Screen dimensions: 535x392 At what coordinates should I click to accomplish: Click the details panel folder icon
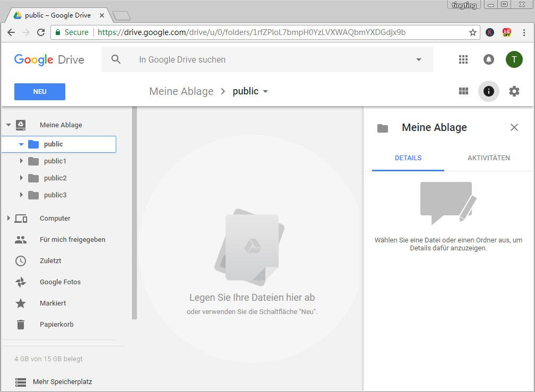pyautogui.click(x=383, y=128)
